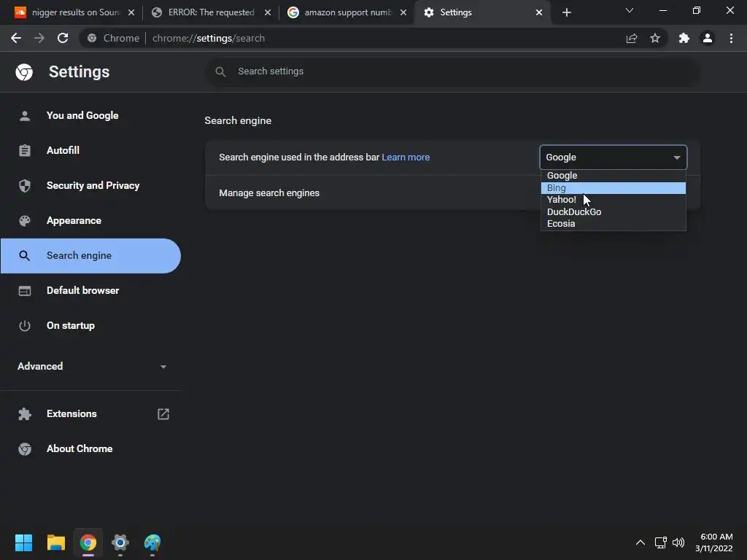The height and width of the screenshot is (560, 747).
Task: Click the clipboard icon beside Autofill
Action: pyautogui.click(x=25, y=150)
